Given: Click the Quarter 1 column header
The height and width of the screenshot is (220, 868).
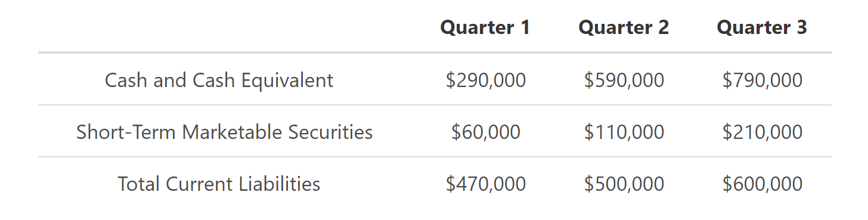Looking at the screenshot, I should [485, 27].
